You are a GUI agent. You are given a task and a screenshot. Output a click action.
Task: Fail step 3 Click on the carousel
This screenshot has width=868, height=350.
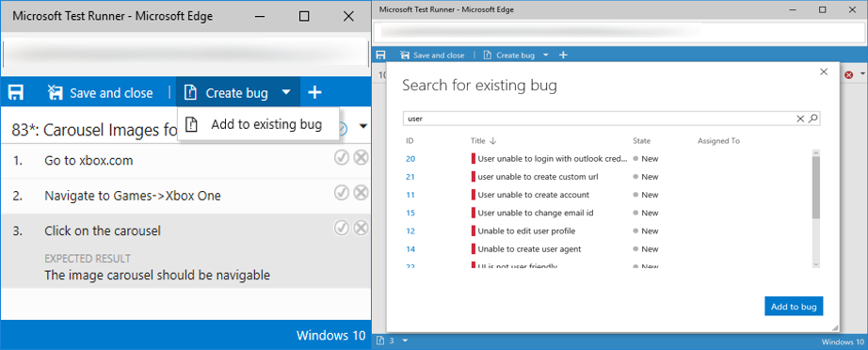coord(361,228)
